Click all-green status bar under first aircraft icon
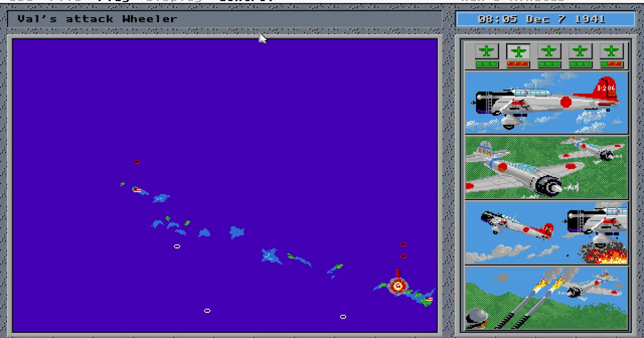The width and height of the screenshot is (644, 338). (487, 64)
